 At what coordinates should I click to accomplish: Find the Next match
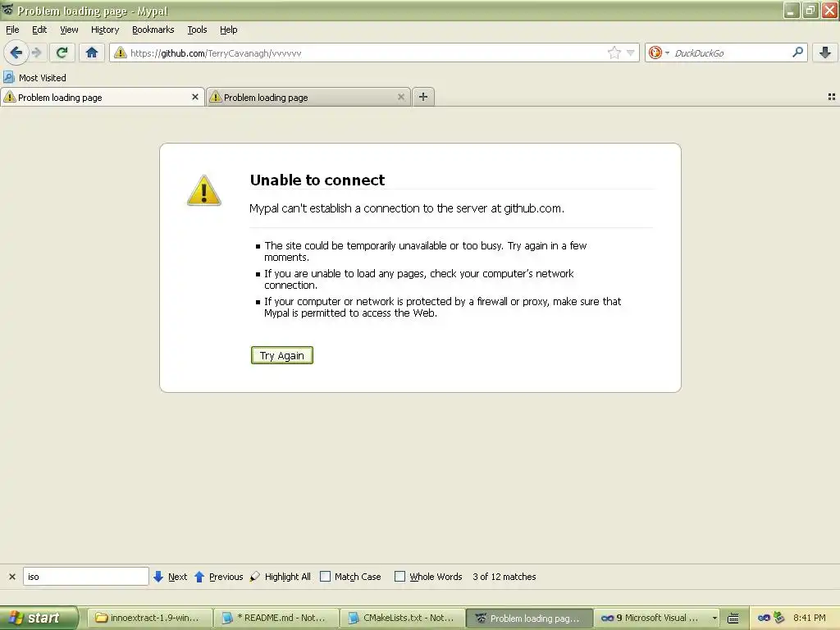(171, 577)
